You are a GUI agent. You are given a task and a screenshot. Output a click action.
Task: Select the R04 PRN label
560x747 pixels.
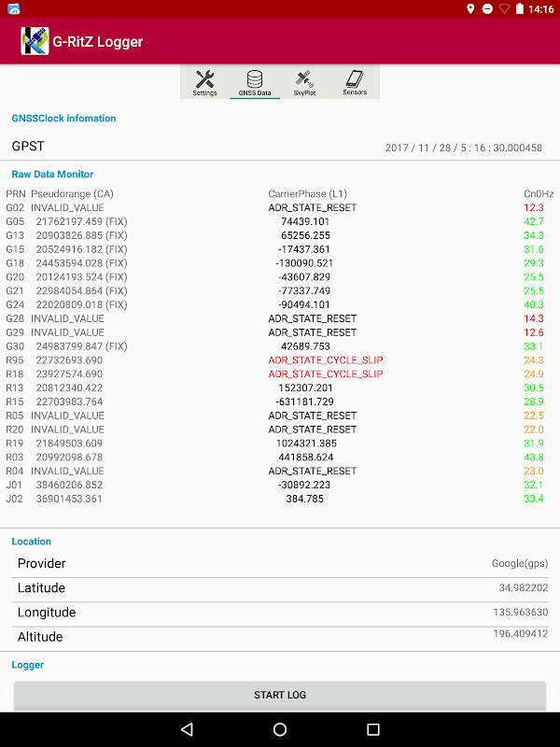coord(15,471)
